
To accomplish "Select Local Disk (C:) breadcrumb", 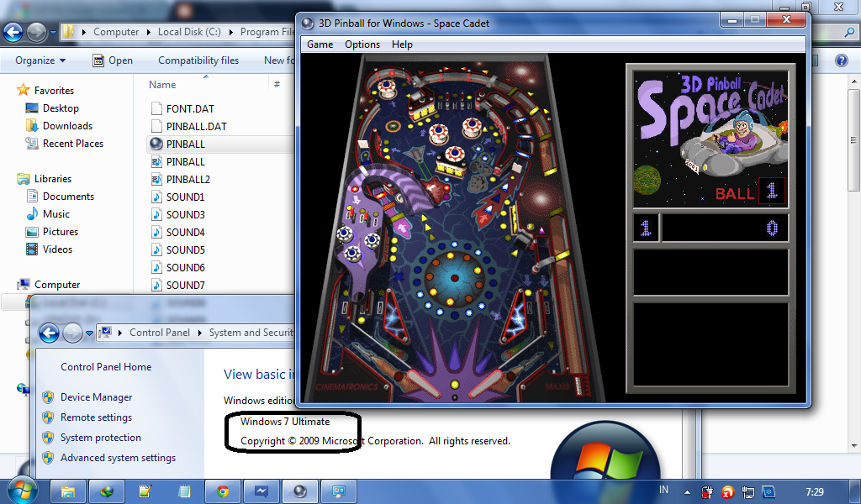I will [x=189, y=32].
